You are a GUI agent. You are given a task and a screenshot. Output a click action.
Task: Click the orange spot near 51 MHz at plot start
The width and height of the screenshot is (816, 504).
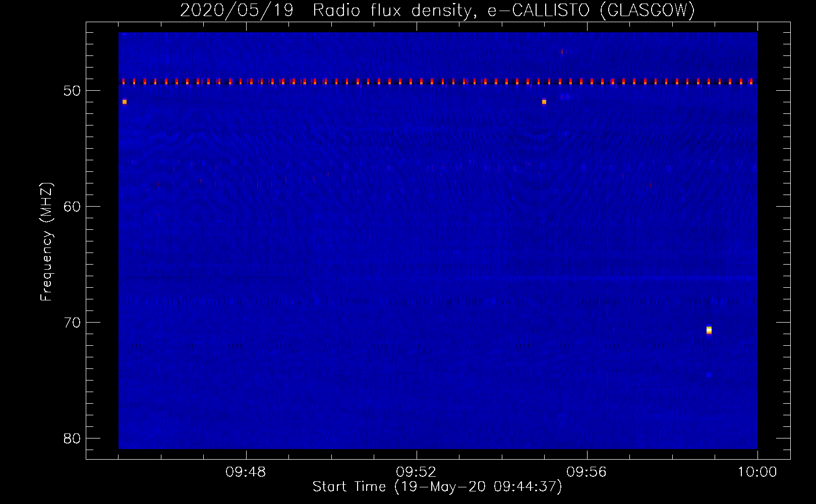125,102
